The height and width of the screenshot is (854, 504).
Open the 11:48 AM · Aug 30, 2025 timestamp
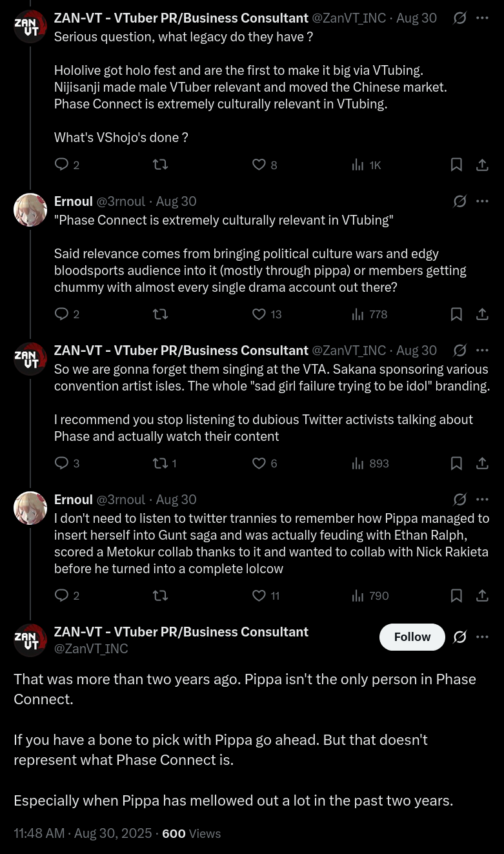(83, 833)
